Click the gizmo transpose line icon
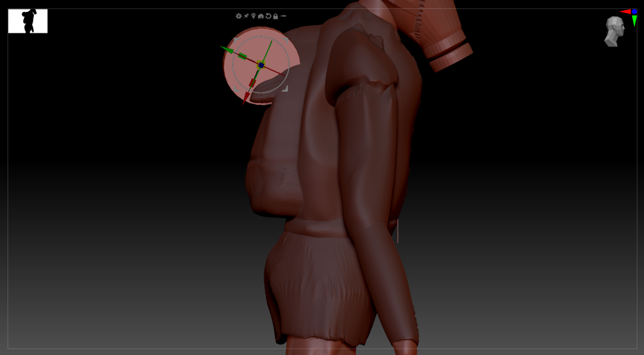Viewport: 644px width, 355px height. coord(284,16)
